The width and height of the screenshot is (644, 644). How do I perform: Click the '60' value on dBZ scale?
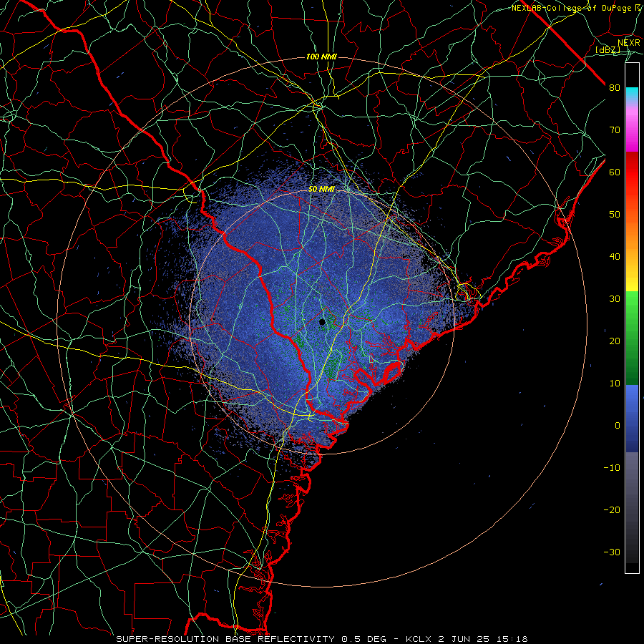coord(615,172)
